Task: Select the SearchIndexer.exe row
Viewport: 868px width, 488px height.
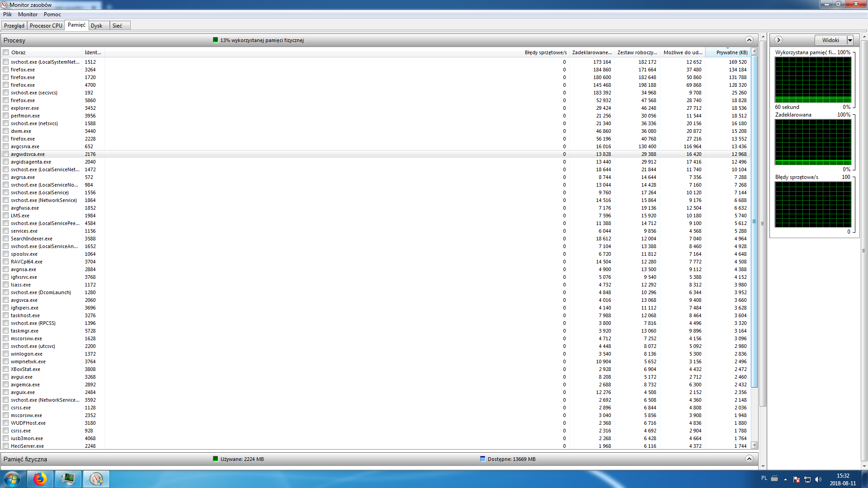Action: (x=376, y=239)
